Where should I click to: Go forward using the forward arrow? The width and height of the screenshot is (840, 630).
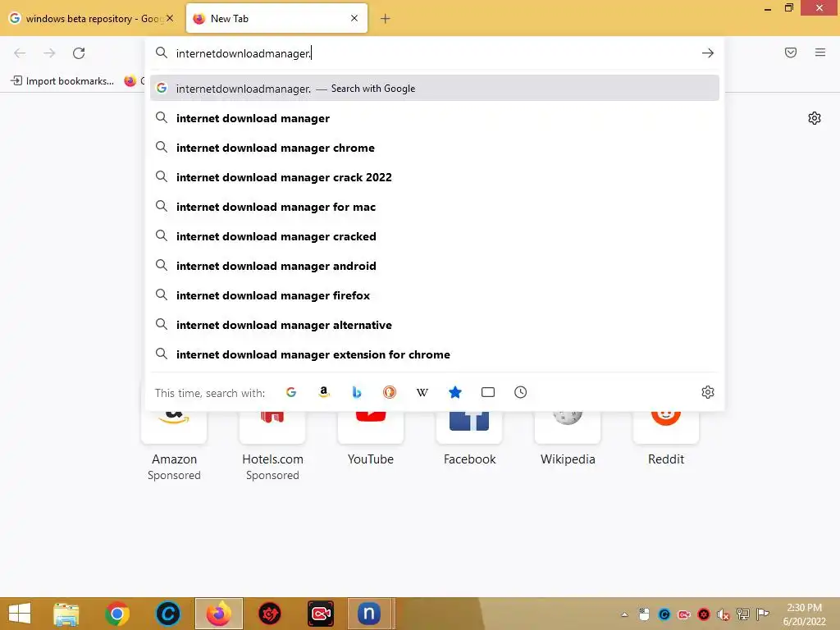coord(49,53)
